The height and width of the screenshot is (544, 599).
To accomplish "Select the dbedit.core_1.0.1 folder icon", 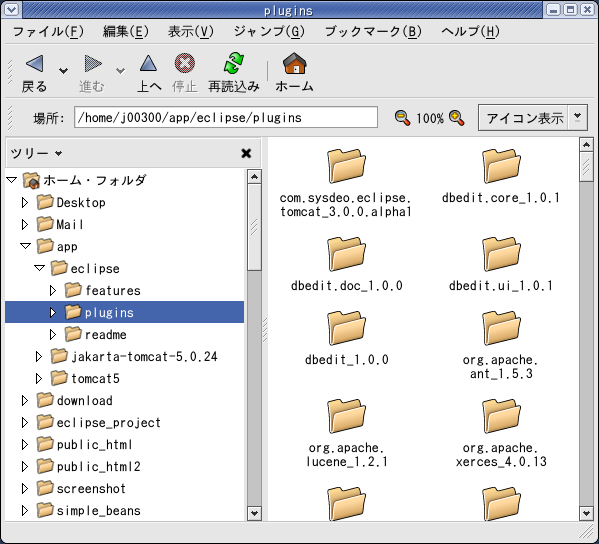I will coord(501,166).
